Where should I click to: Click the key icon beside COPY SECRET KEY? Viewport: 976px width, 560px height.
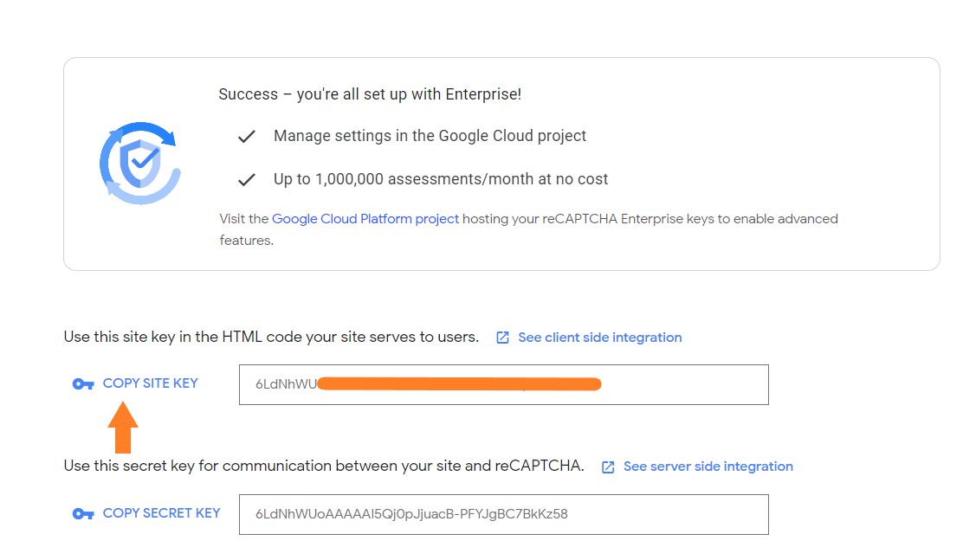click(x=83, y=514)
